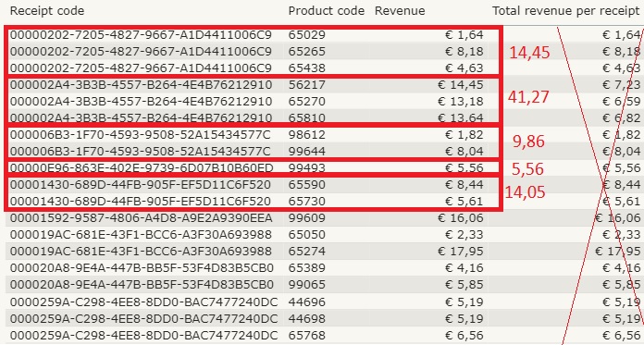Click the Total revenue per receipt header
The width and height of the screenshot is (644, 345).
566,11
